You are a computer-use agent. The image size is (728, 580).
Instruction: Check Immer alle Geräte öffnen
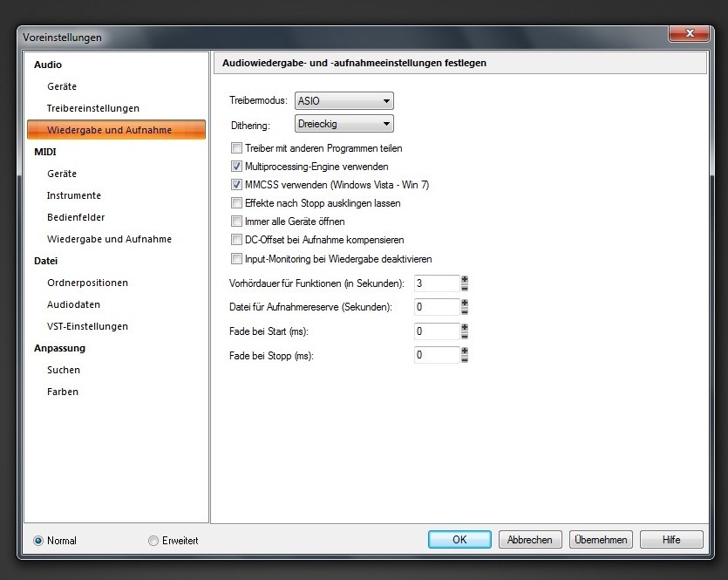[236, 222]
